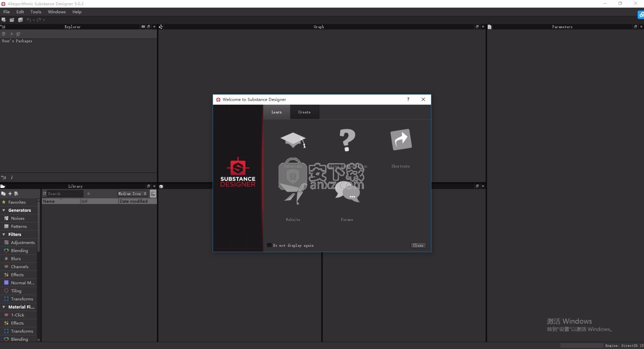Click the Undo arrow in main toolbar
644x349 pixels.
pos(29,20)
